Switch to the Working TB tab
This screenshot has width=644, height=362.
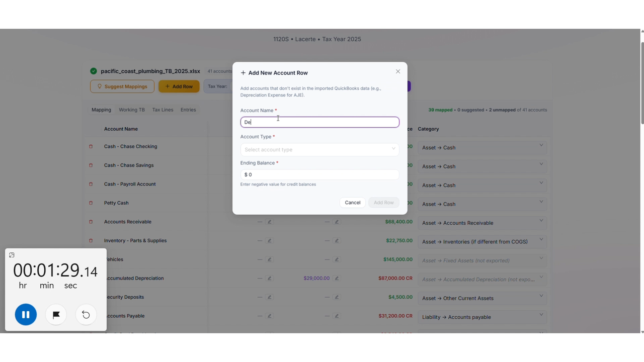(x=131, y=110)
